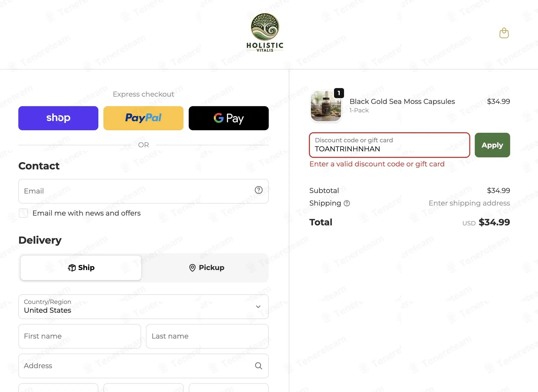Viewport: 538px width, 392px height.
Task: Click the Delivery heading
Action: [x=40, y=240]
